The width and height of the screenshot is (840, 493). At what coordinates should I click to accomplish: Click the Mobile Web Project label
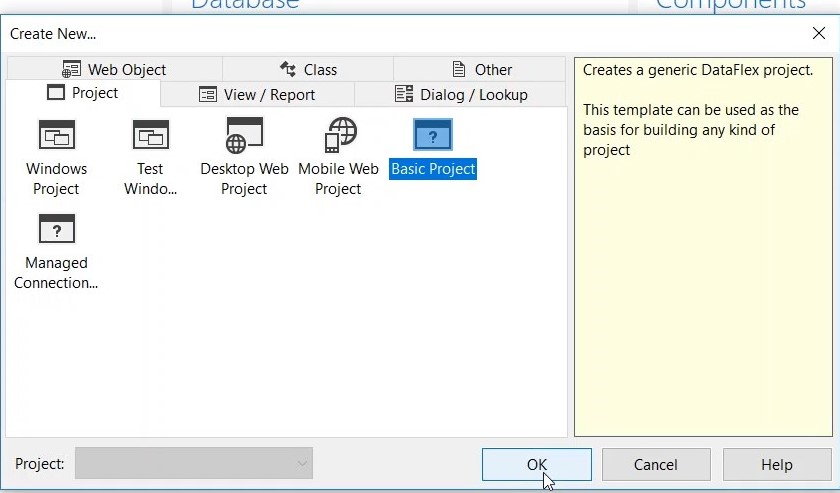point(338,179)
